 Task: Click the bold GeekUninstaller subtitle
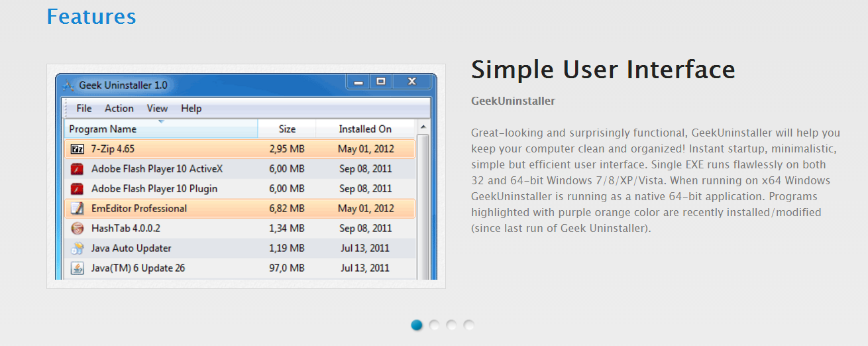(513, 101)
